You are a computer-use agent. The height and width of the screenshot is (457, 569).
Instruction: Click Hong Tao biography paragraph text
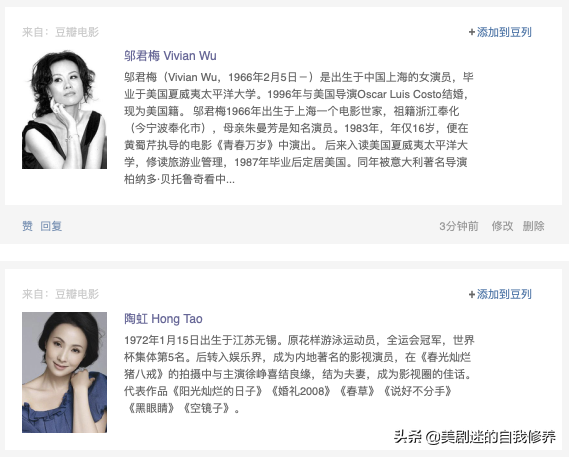pos(299,374)
